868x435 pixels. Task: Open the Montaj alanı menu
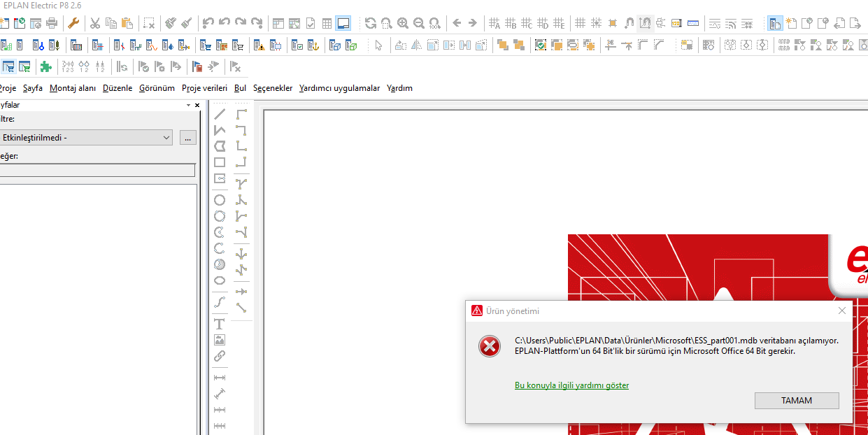(x=73, y=88)
